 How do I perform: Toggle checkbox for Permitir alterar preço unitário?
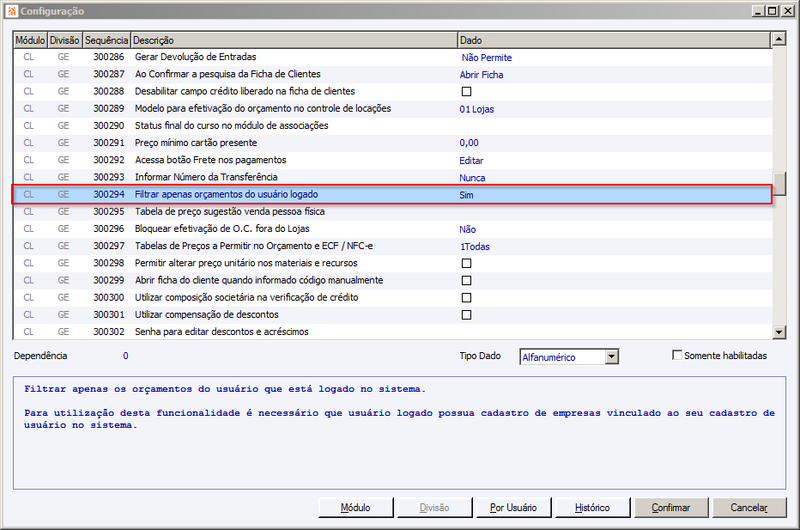466,263
